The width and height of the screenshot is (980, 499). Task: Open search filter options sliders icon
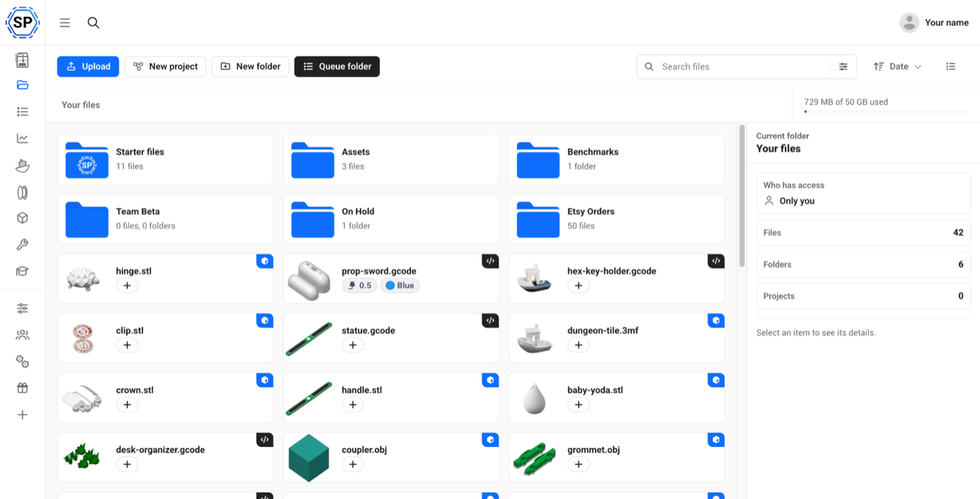coord(843,67)
